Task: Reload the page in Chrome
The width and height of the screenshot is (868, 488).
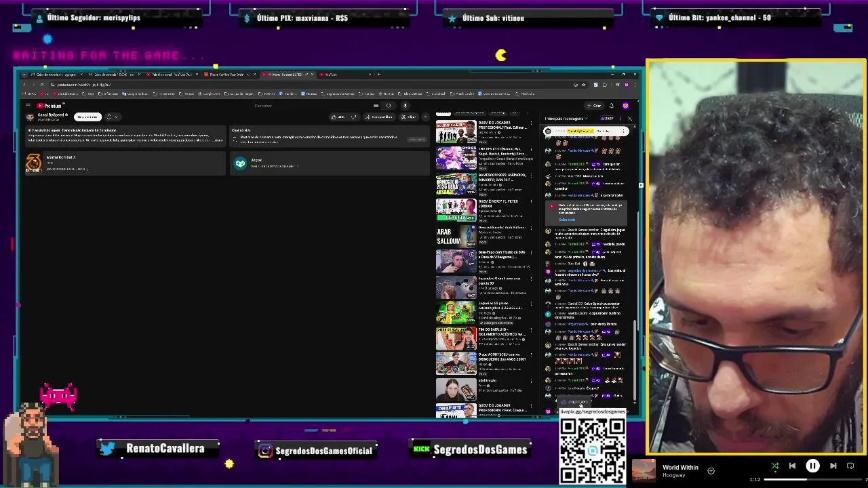Action: 42,84
